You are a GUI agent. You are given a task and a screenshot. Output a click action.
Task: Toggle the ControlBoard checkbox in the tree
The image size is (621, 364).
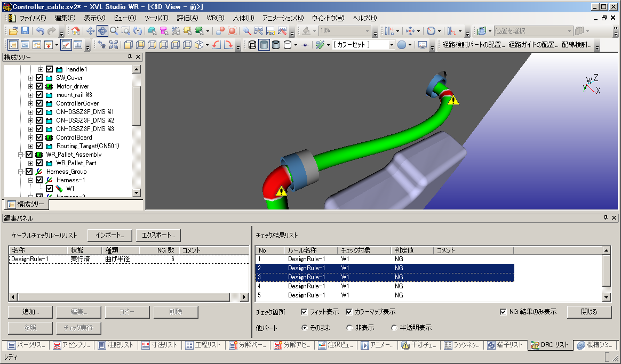(39, 137)
